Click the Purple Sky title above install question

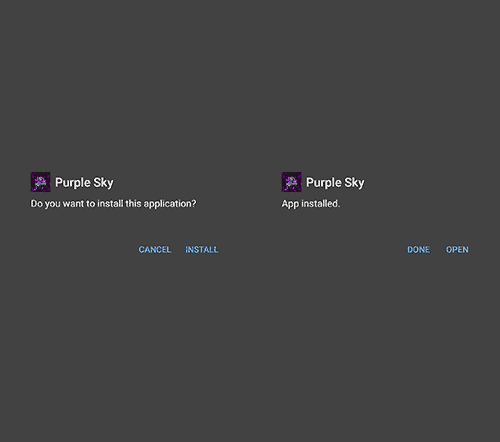(84, 183)
